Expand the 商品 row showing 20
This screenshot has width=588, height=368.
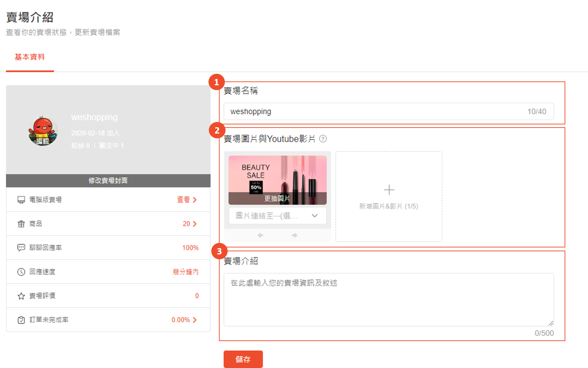pos(190,224)
